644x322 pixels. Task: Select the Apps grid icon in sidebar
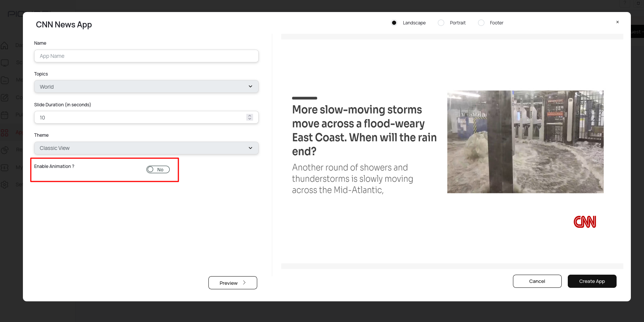(x=5, y=133)
